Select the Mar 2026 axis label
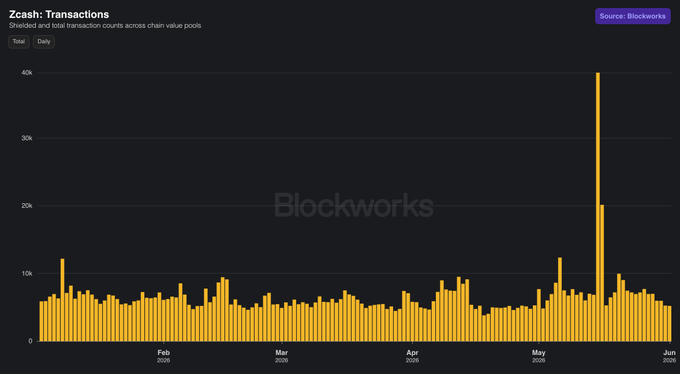This screenshot has width=680, height=374. click(281, 356)
